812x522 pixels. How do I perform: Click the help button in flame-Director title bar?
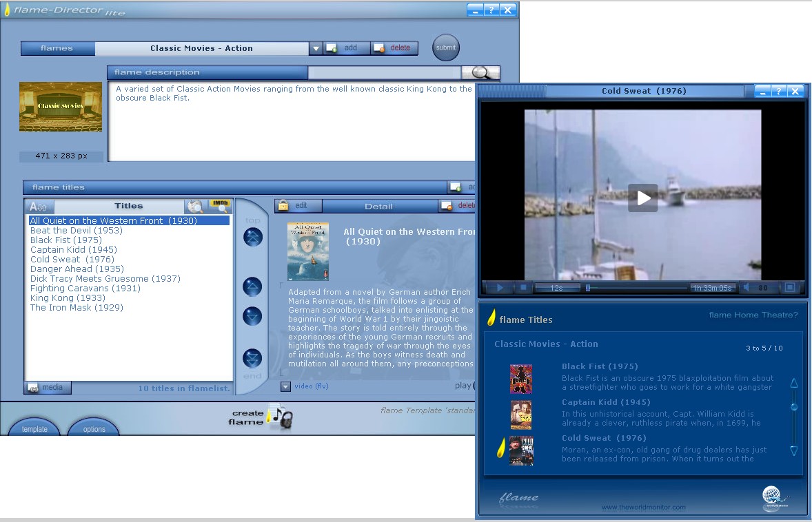click(x=491, y=10)
